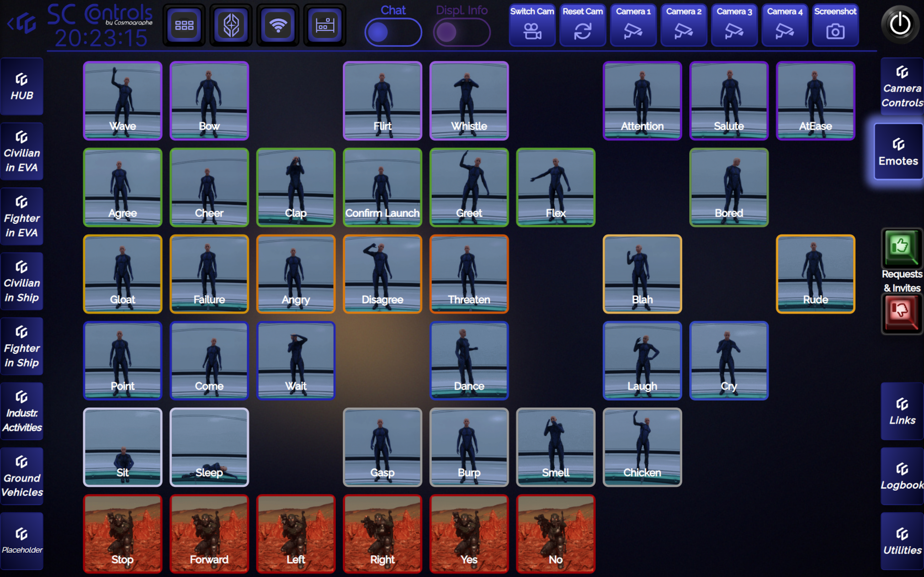The image size is (924, 577).
Task: Trigger the Rude emote
Action: pos(816,274)
